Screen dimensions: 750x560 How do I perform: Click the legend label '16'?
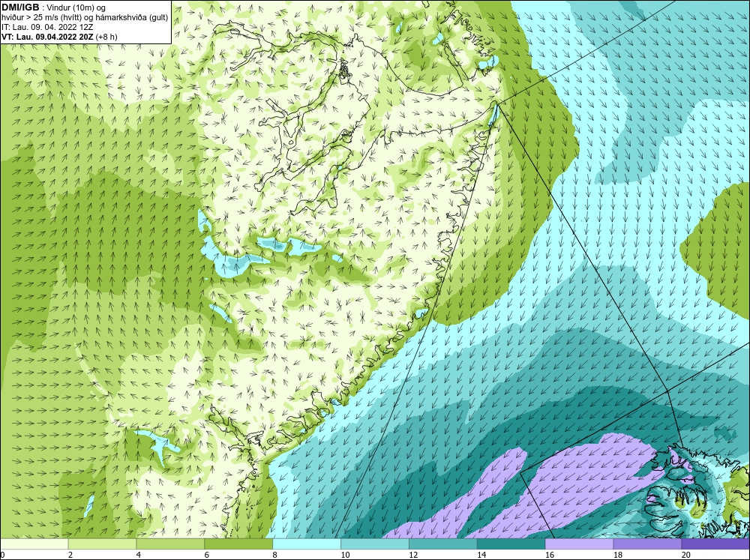(549, 555)
